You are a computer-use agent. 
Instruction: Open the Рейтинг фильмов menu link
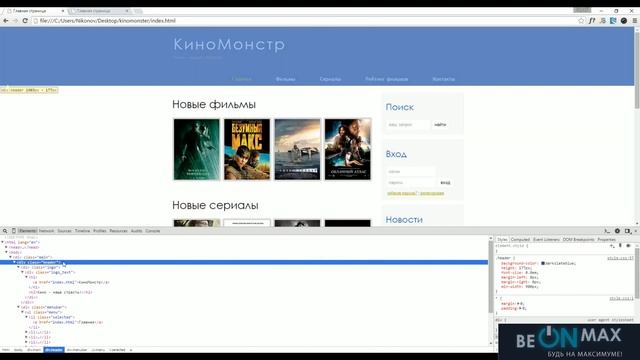[x=387, y=79]
